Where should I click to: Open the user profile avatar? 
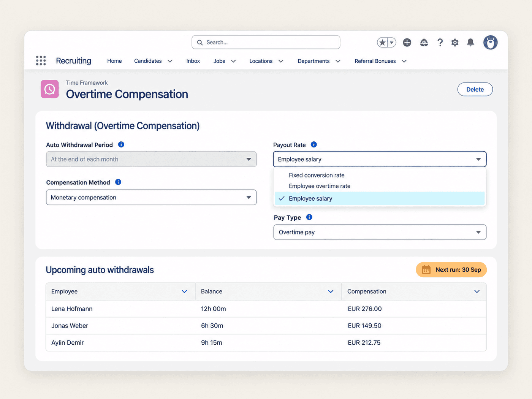[x=491, y=43]
